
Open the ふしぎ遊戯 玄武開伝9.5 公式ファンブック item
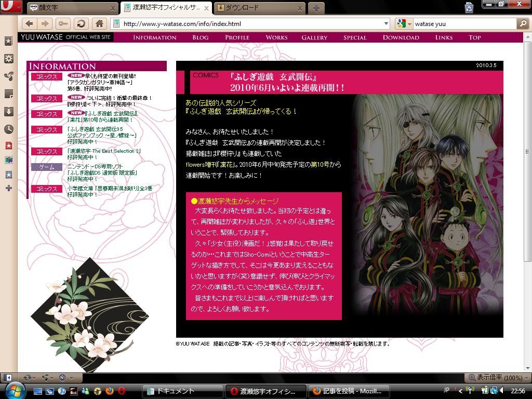[x=102, y=136]
